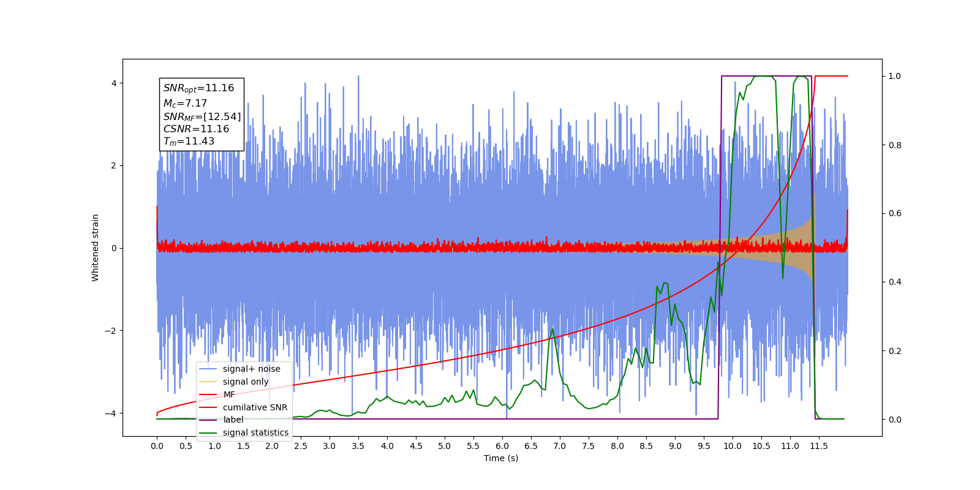Screen dimensions: 980x490
Task: Click the right y-axis tick label 0.4
Action: (x=895, y=282)
